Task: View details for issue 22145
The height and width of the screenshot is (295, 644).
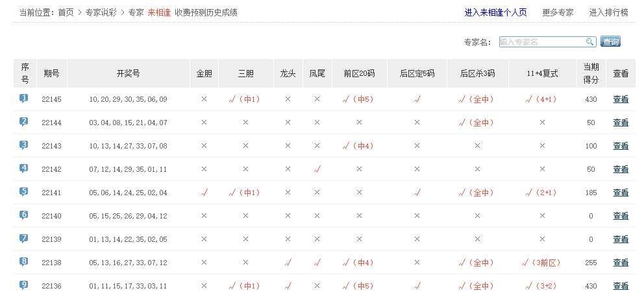Action: pos(621,99)
